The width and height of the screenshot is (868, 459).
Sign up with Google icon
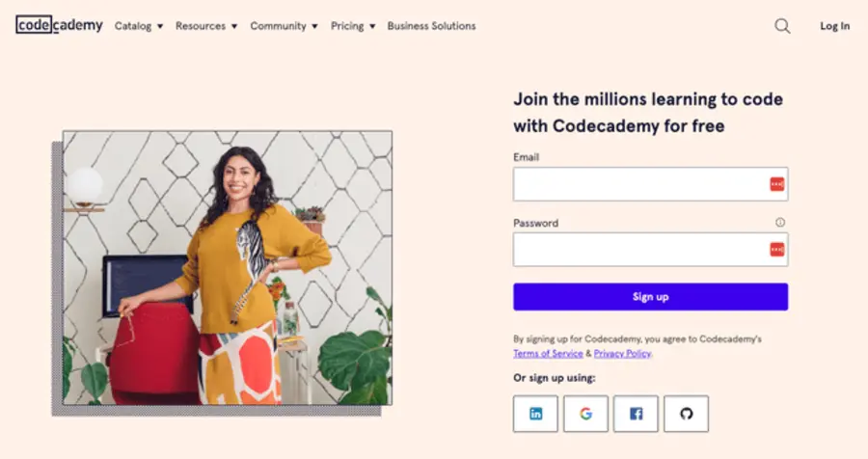click(x=585, y=414)
